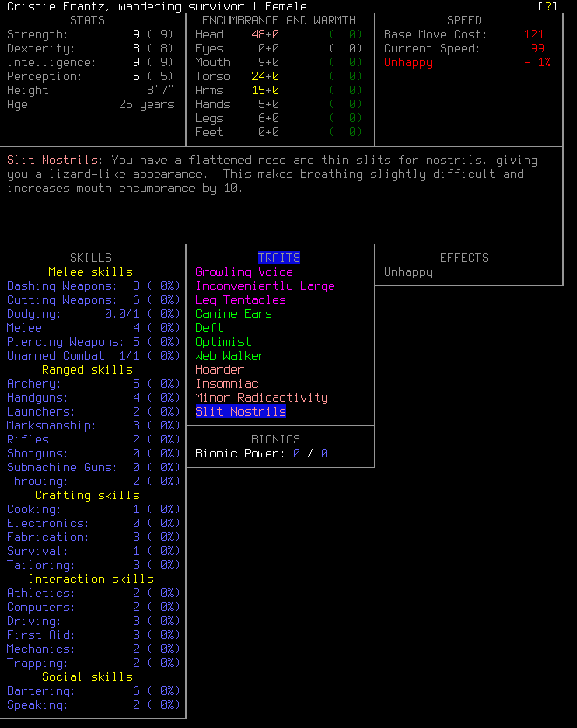The width and height of the screenshot is (577, 728).
Task: Select the Computers skill
Action: tap(93, 607)
